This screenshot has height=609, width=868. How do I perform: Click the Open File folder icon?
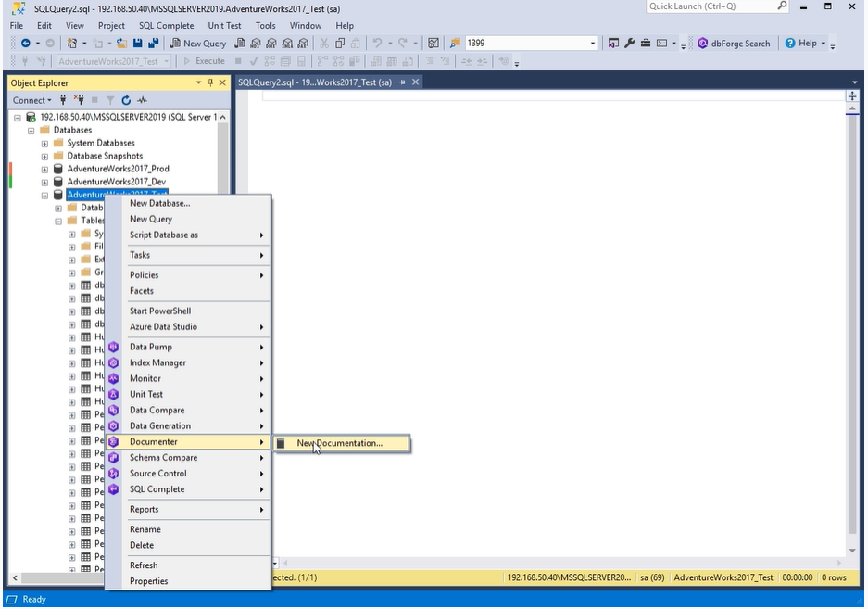pyautogui.click(x=121, y=44)
